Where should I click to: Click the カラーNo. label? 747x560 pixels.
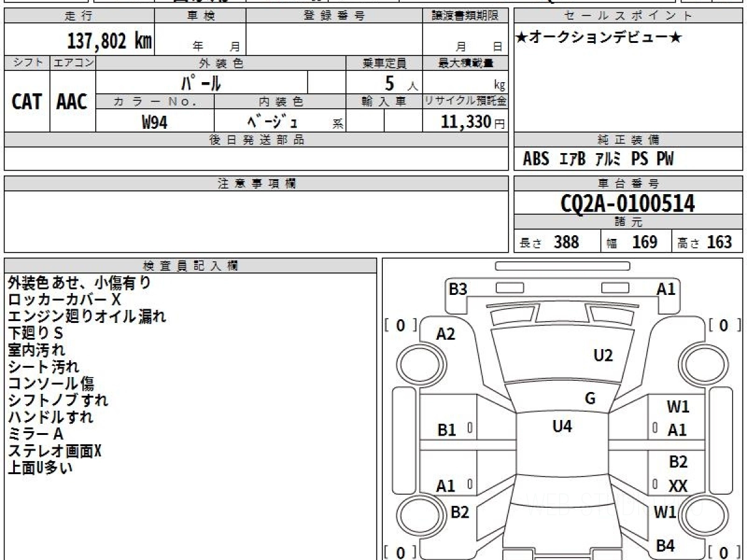tap(155, 101)
